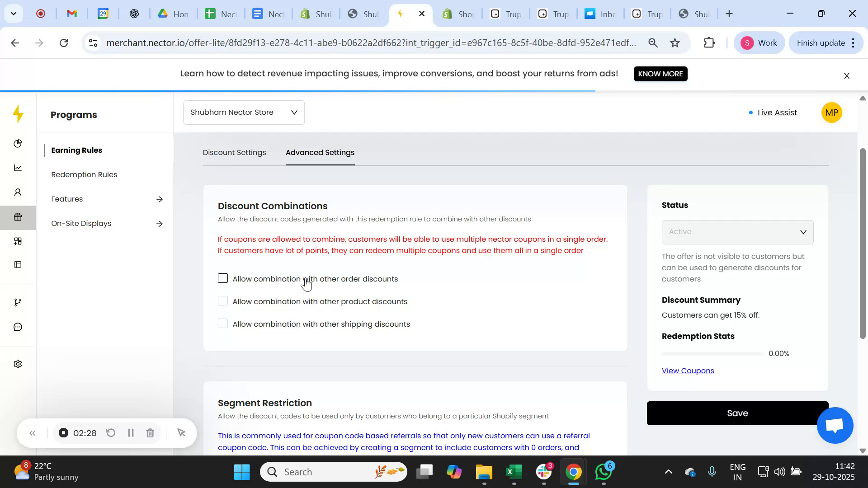The image size is (868, 488).
Task: Enable combination with other product discounts
Action: click(x=222, y=301)
